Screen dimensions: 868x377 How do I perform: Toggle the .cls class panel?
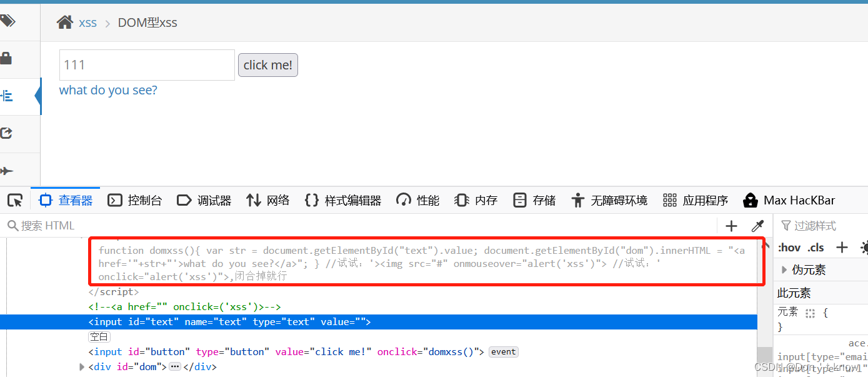pyautogui.click(x=816, y=248)
